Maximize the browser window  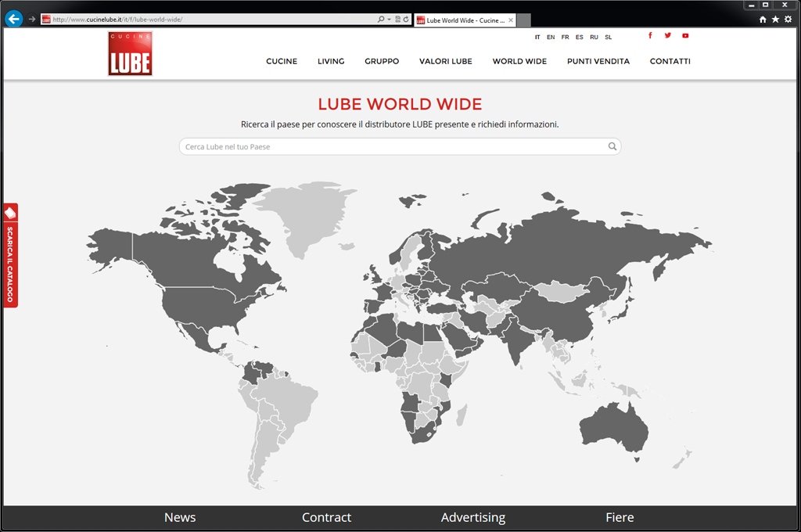coord(765,5)
